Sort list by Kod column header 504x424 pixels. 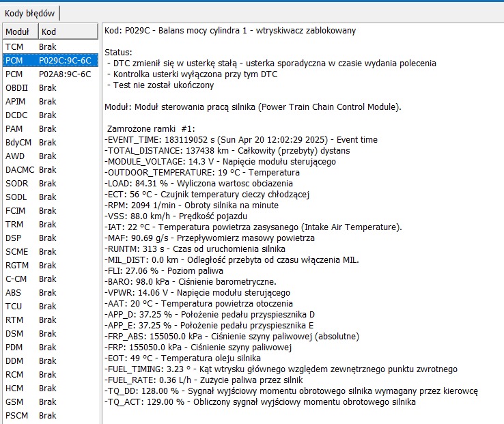pos(67,31)
